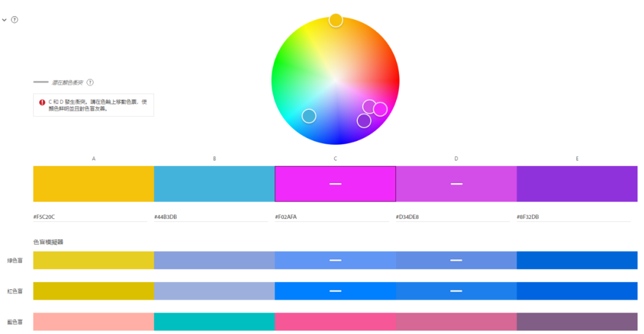Edit hex field #8F32DB
The height and width of the screenshot is (334, 644).
574,217
